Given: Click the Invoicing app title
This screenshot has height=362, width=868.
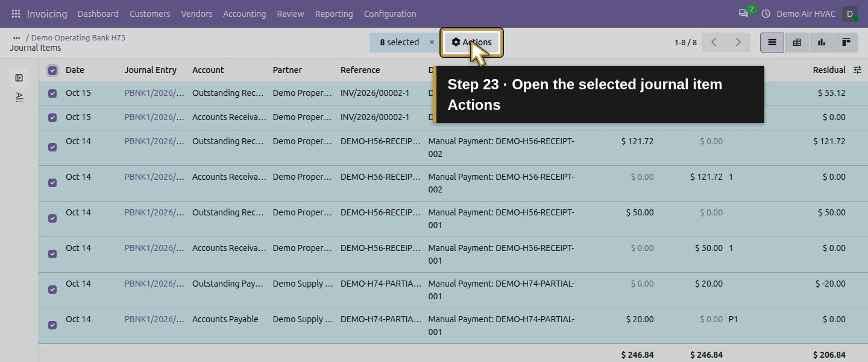Looking at the screenshot, I should tap(47, 13).
